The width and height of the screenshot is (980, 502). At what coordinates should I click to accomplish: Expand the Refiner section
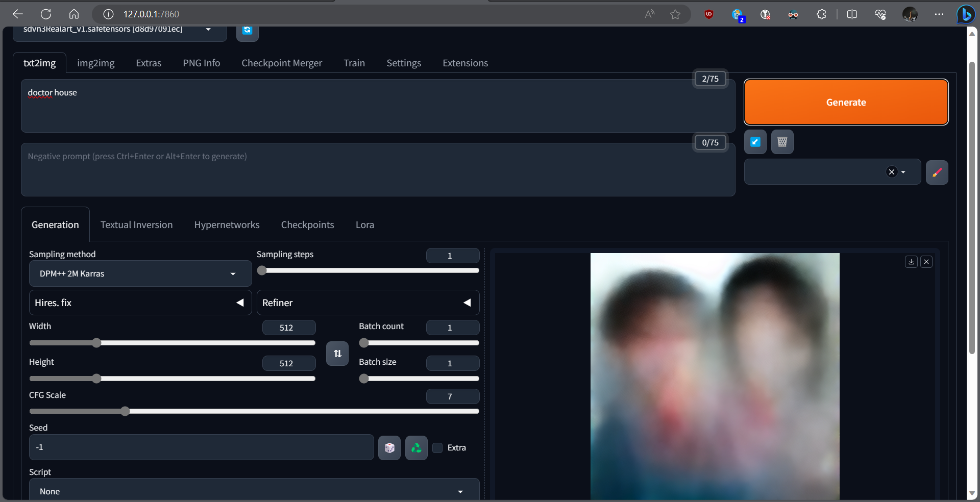tap(367, 302)
